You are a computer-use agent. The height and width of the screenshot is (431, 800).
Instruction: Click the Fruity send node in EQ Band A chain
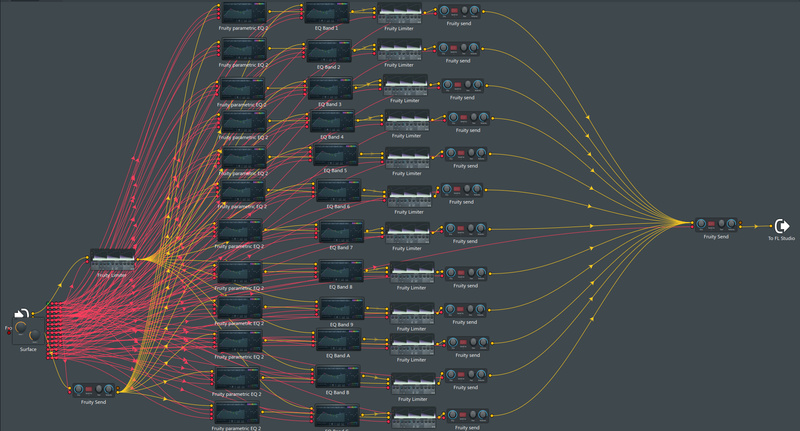click(x=468, y=343)
